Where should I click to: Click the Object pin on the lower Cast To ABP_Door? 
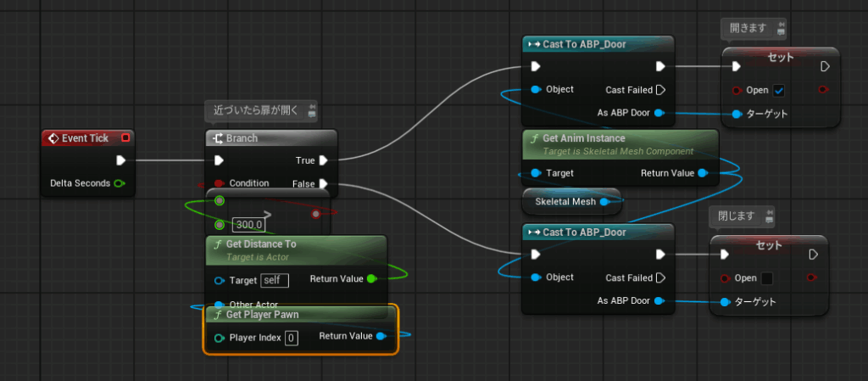click(536, 277)
